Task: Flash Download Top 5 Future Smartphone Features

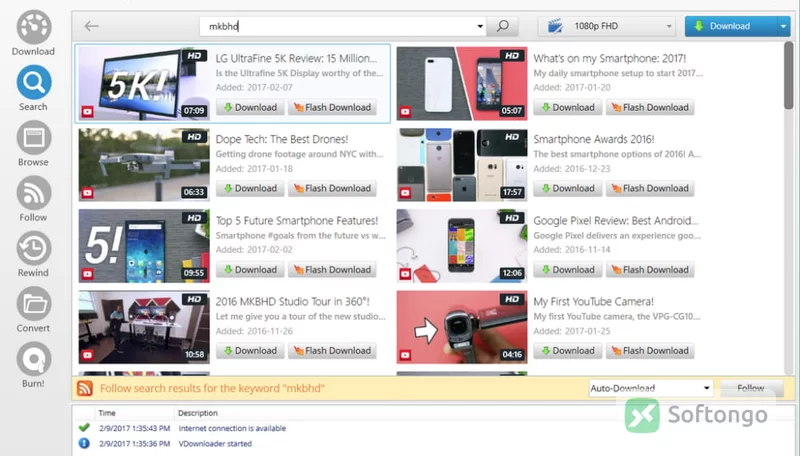Action: point(332,269)
